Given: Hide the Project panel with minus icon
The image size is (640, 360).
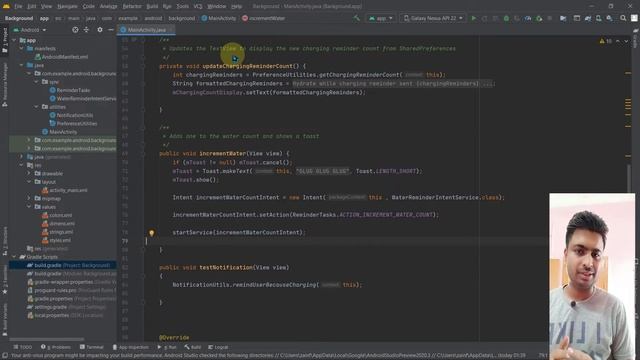Looking at the screenshot, I should pos(111,30).
